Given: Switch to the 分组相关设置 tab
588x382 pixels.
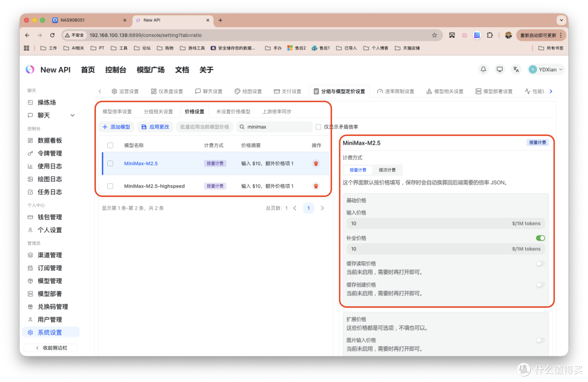Looking at the screenshot, I should (x=158, y=112).
